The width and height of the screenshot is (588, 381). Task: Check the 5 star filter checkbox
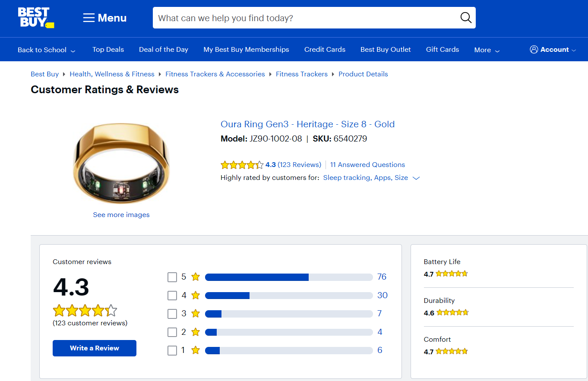[x=172, y=277]
